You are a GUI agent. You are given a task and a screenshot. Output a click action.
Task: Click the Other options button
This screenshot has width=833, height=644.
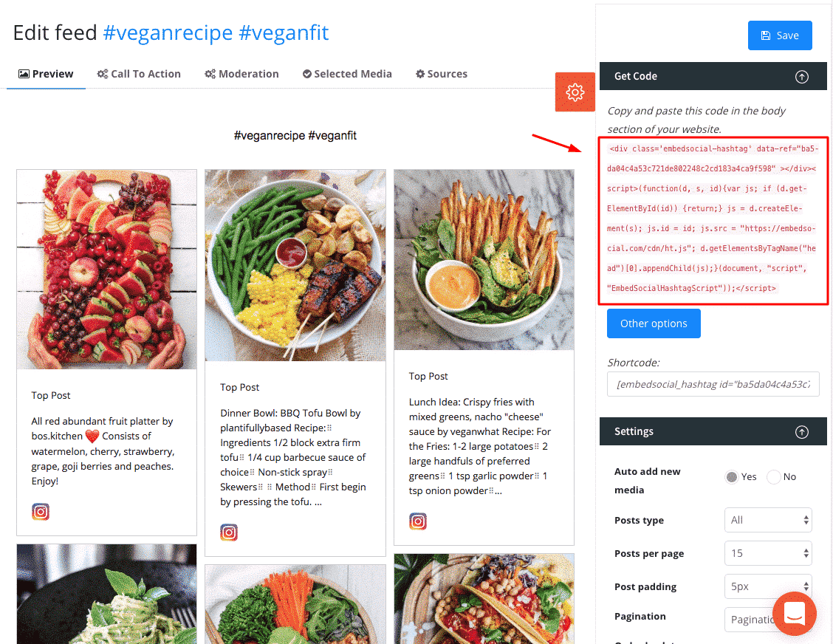click(x=654, y=323)
